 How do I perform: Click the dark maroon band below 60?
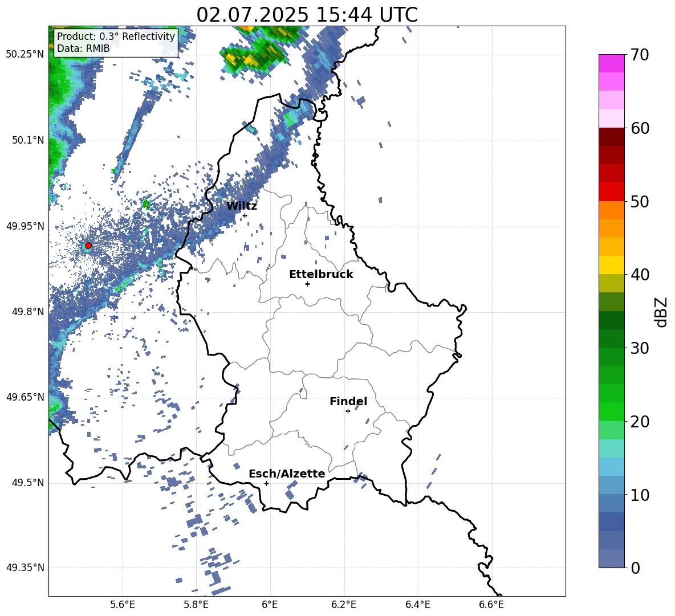611,137
